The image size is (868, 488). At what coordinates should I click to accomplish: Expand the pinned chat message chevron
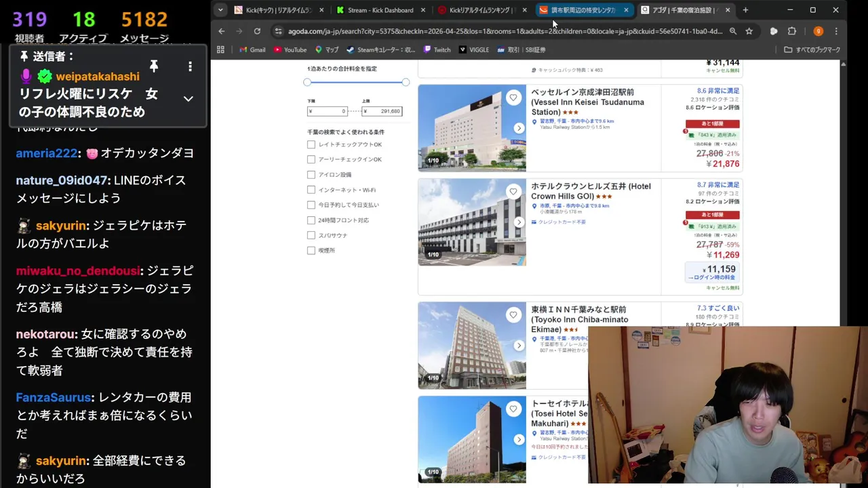(189, 98)
